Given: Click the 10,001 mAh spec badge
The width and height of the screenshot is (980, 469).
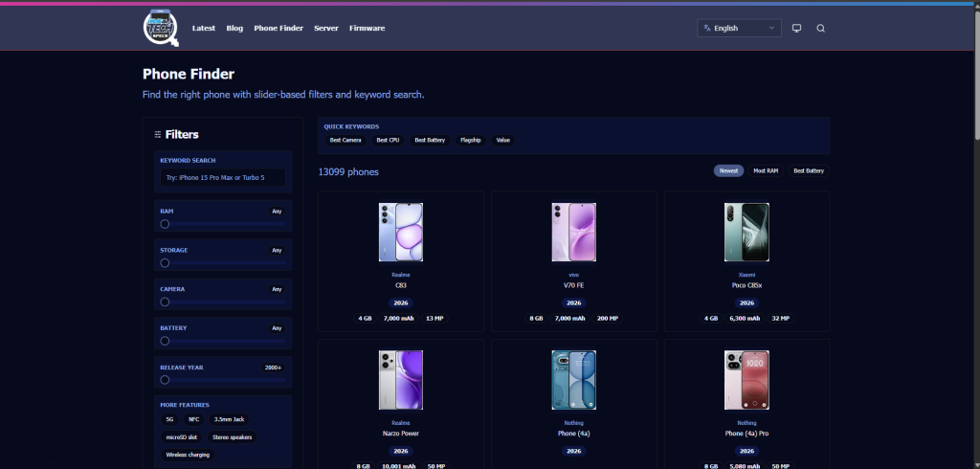Looking at the screenshot, I should point(399,466).
